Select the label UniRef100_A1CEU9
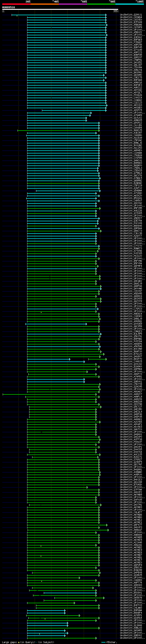 [x=131, y=138]
